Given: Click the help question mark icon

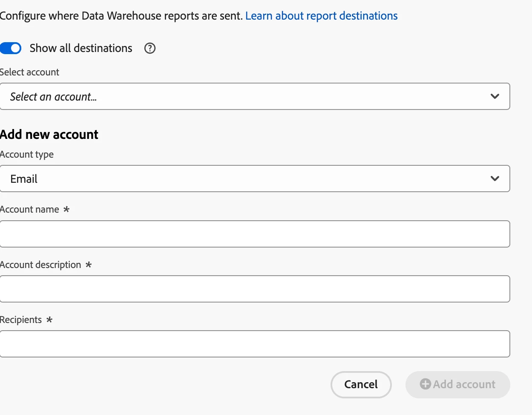Looking at the screenshot, I should pos(150,48).
